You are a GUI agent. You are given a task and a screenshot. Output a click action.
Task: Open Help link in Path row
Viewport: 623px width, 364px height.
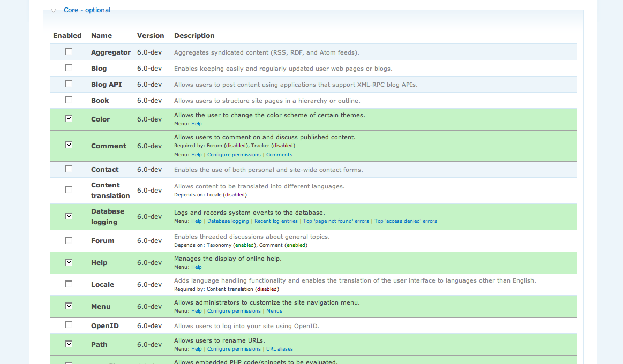(196, 349)
